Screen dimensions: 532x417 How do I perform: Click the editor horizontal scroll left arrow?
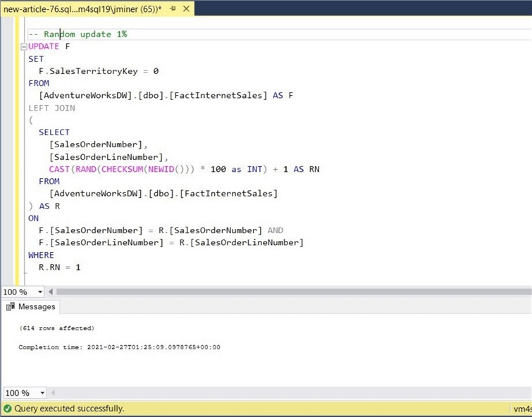click(x=51, y=292)
